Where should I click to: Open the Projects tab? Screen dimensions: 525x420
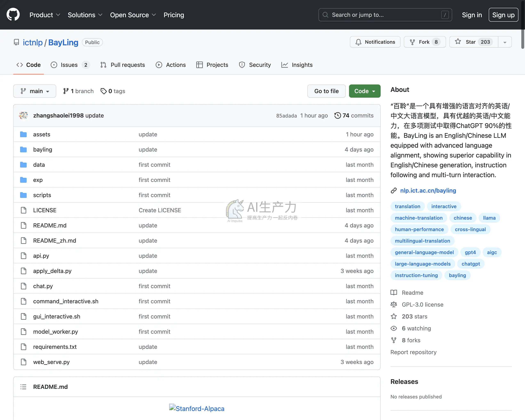pyautogui.click(x=212, y=65)
